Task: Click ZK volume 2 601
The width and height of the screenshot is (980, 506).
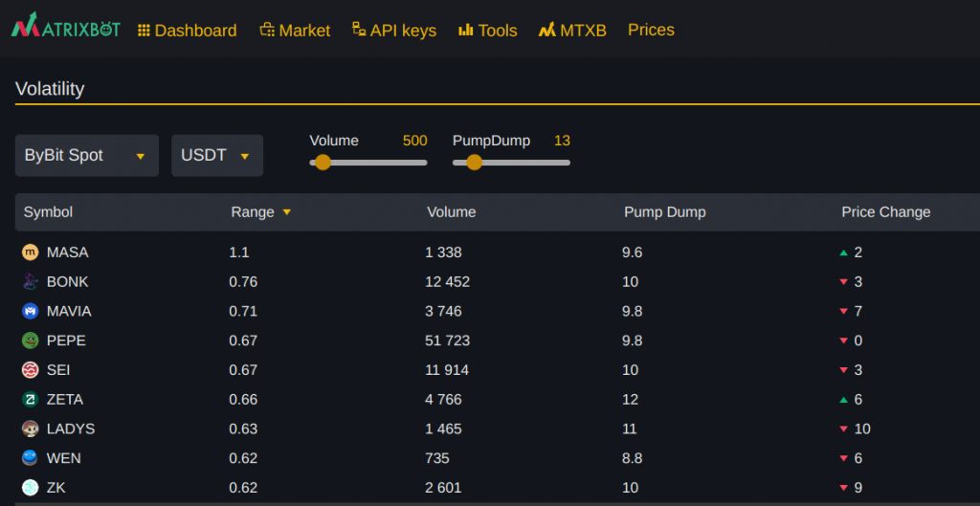Action: point(444,487)
